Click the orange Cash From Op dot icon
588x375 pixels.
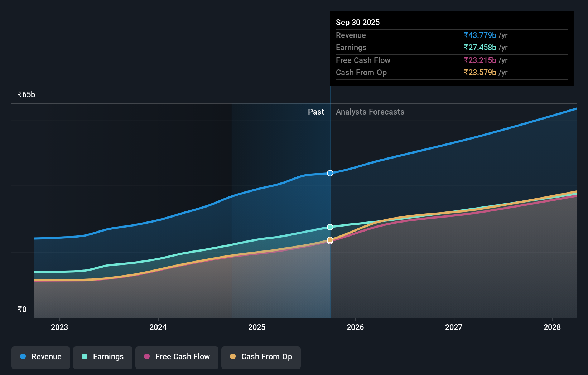[233, 357]
